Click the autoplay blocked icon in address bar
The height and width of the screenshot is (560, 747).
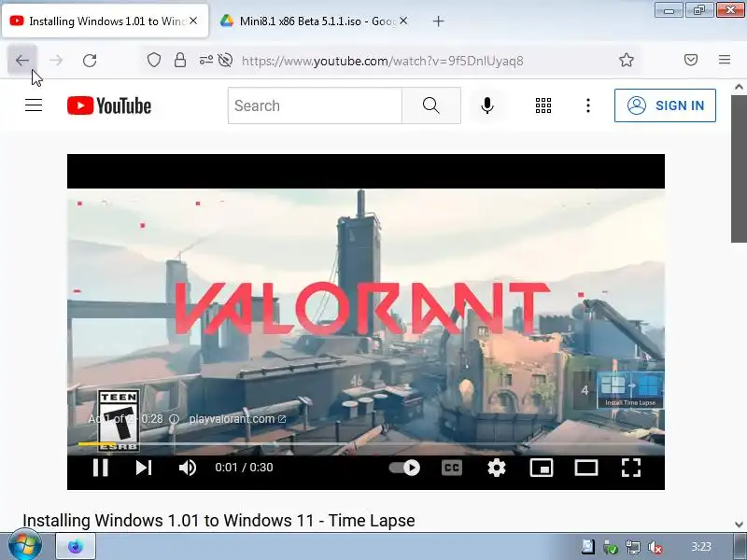(x=225, y=60)
